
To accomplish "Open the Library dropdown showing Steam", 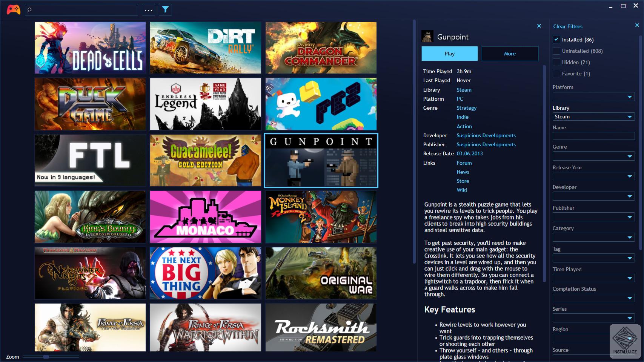I will point(593,117).
